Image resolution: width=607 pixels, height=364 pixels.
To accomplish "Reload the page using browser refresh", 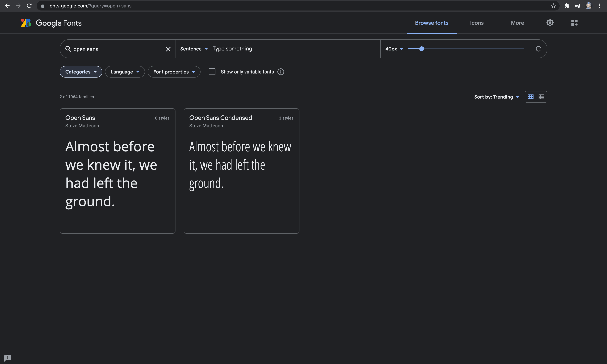I will click(x=29, y=6).
